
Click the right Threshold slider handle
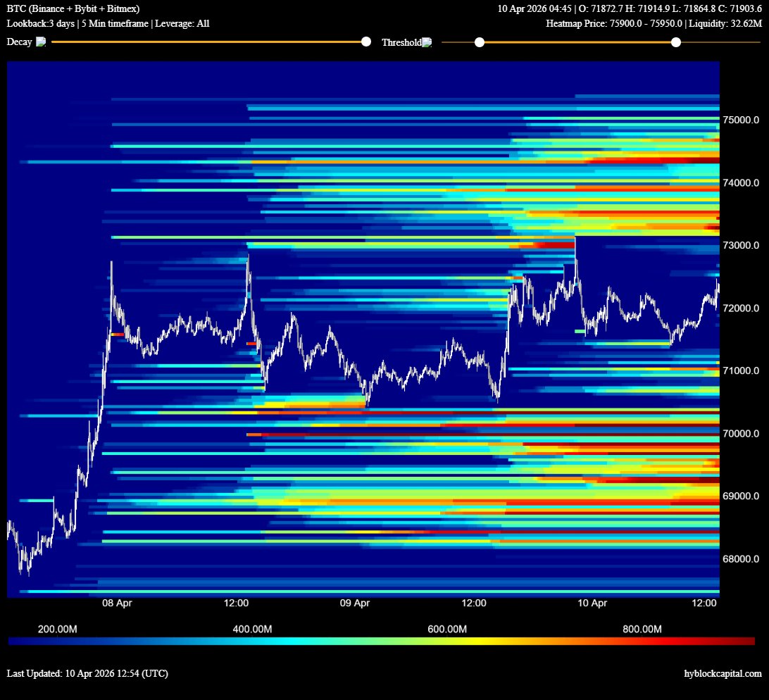[x=676, y=43]
